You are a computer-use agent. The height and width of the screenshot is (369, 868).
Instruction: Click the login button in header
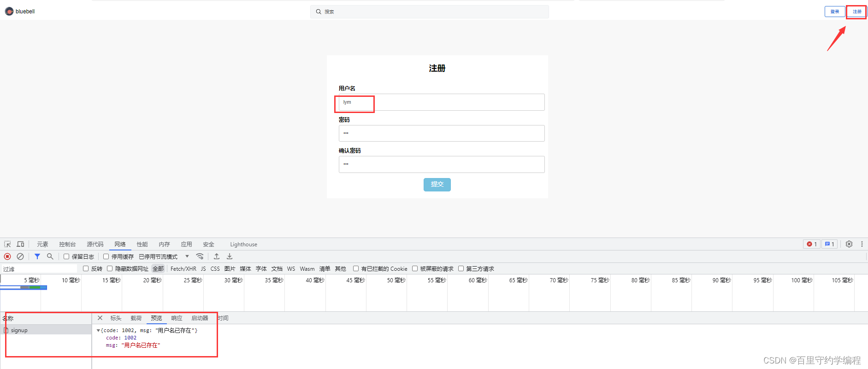pos(835,12)
